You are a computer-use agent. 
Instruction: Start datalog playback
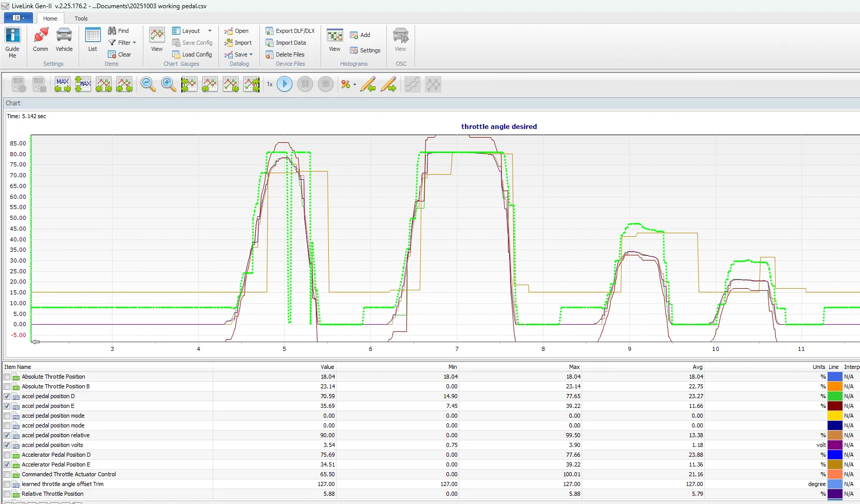285,84
